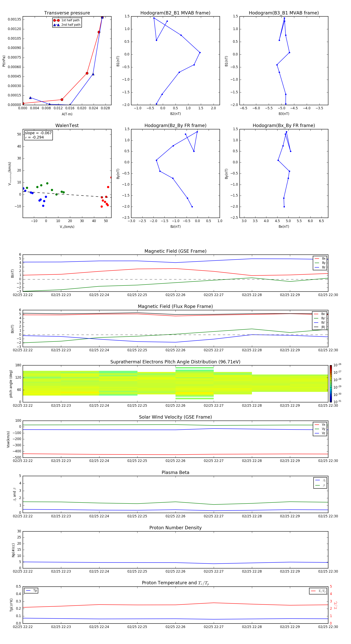Click the 'Hodogram(Bz_By FR frame)' title
Screen dimensions: 351x644
pyautogui.click(x=175, y=125)
